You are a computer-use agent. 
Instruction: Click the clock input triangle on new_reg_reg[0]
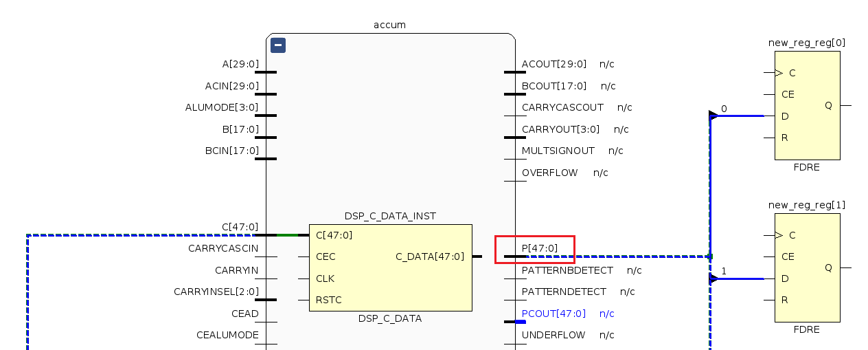[x=779, y=73]
